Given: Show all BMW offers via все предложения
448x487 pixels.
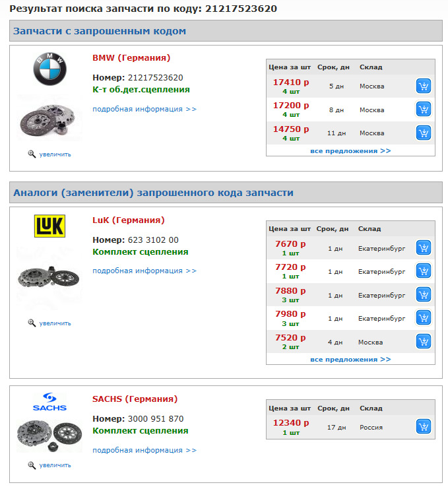Looking at the screenshot, I should tap(350, 151).
